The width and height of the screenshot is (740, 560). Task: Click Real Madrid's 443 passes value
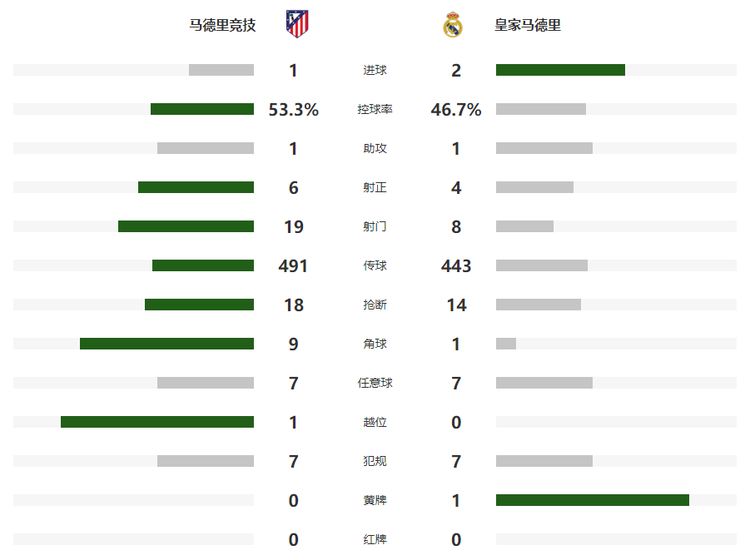pos(456,266)
